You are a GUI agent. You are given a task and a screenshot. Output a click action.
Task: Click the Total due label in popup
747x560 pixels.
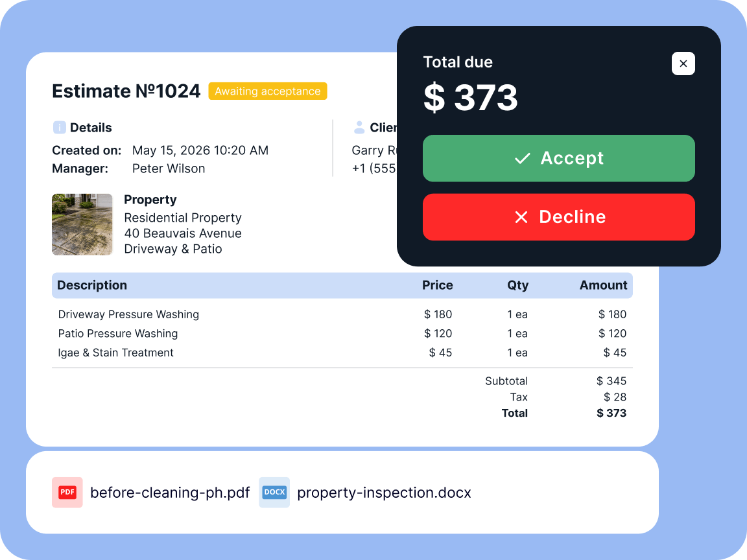[x=458, y=62]
